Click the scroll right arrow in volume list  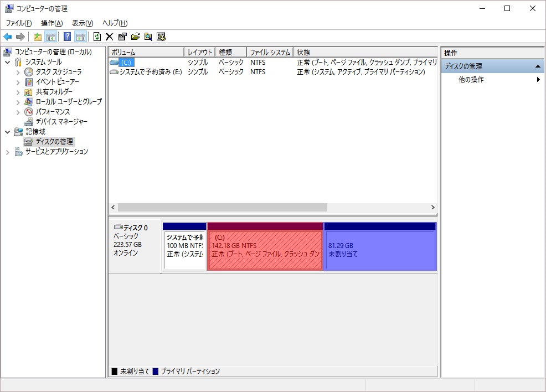point(433,208)
